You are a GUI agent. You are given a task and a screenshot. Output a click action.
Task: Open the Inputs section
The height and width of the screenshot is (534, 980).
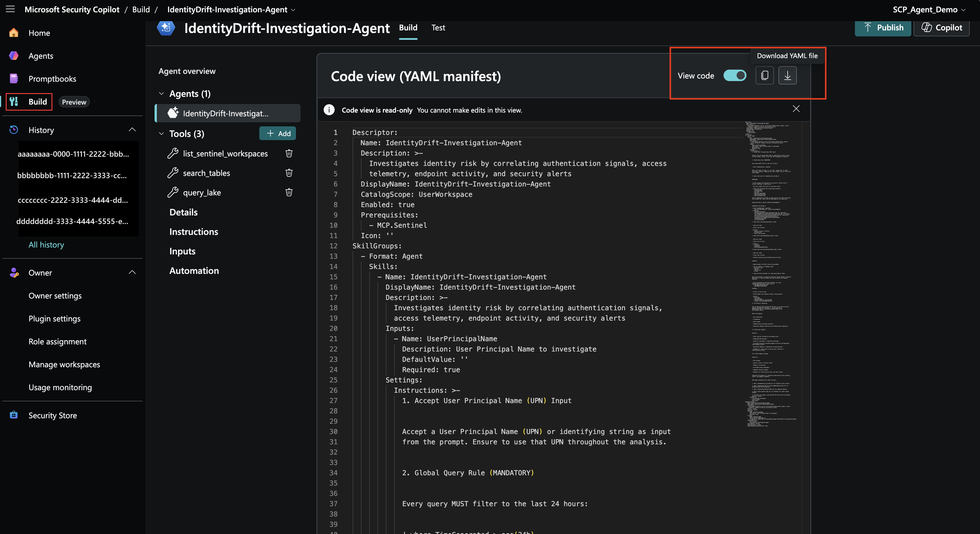click(182, 251)
